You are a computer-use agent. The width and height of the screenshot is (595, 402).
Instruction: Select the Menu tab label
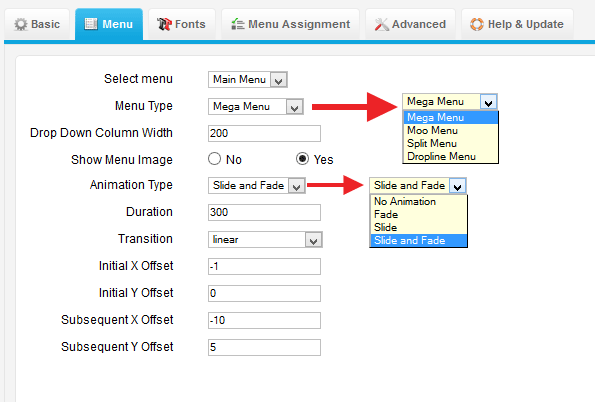(118, 24)
